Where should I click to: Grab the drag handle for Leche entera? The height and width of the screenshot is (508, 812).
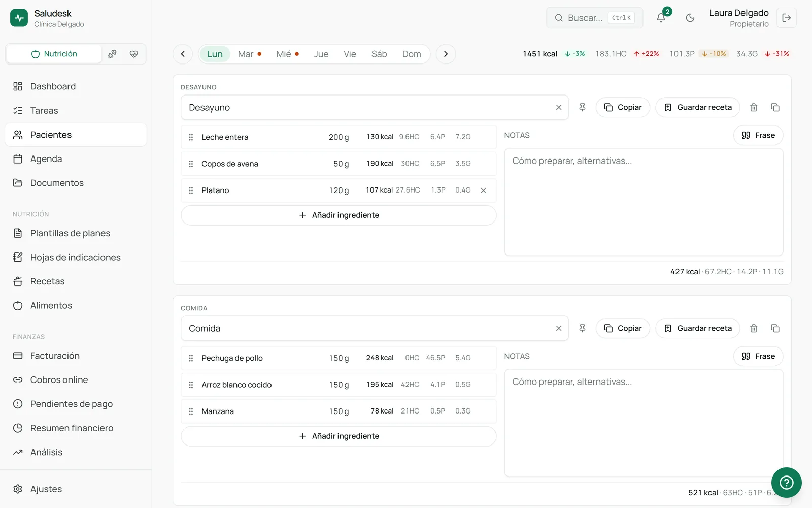191,137
